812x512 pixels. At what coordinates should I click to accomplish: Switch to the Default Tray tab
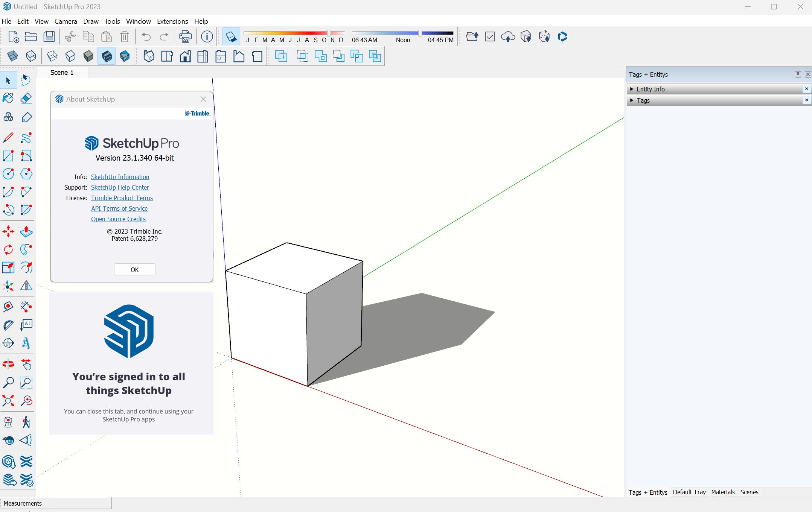(689, 492)
